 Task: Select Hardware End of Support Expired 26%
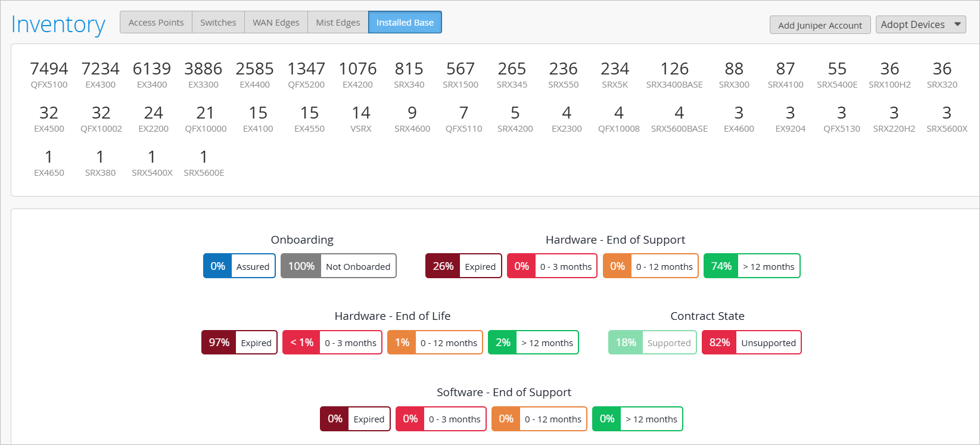coord(463,266)
